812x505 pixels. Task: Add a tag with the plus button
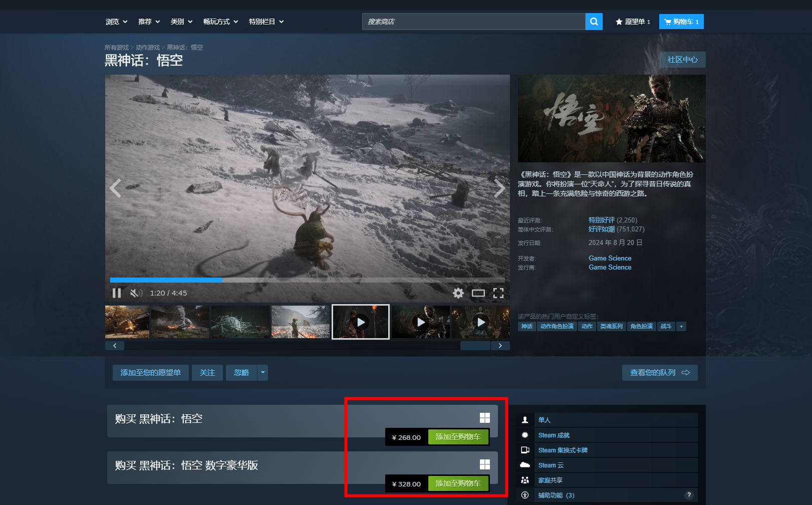pos(681,327)
